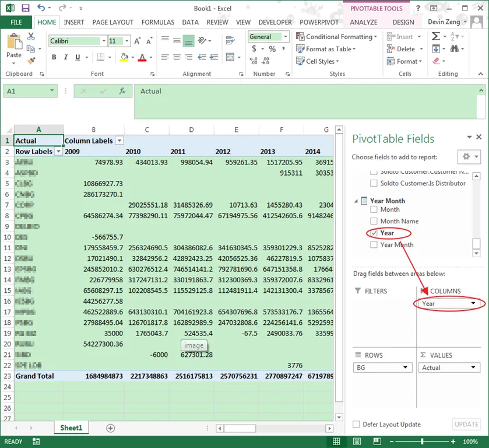The width and height of the screenshot is (489, 448).
Task: Toggle Bold formatting
Action: [54, 57]
